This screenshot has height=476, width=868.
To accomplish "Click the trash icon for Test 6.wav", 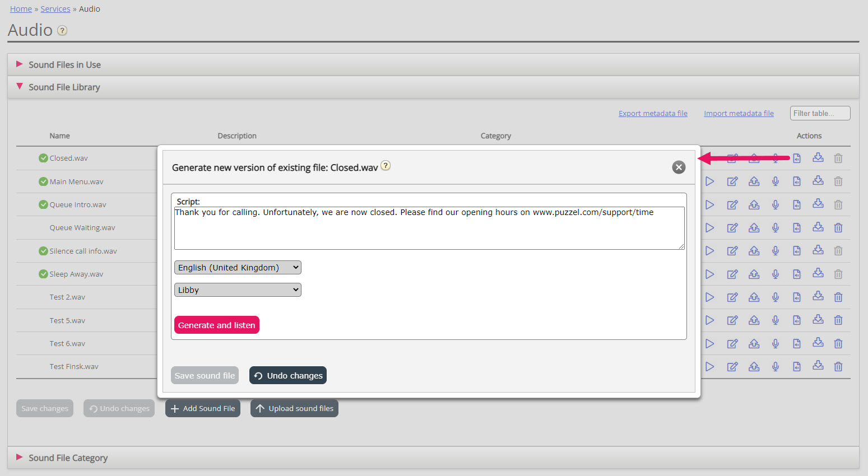I will [838, 344].
